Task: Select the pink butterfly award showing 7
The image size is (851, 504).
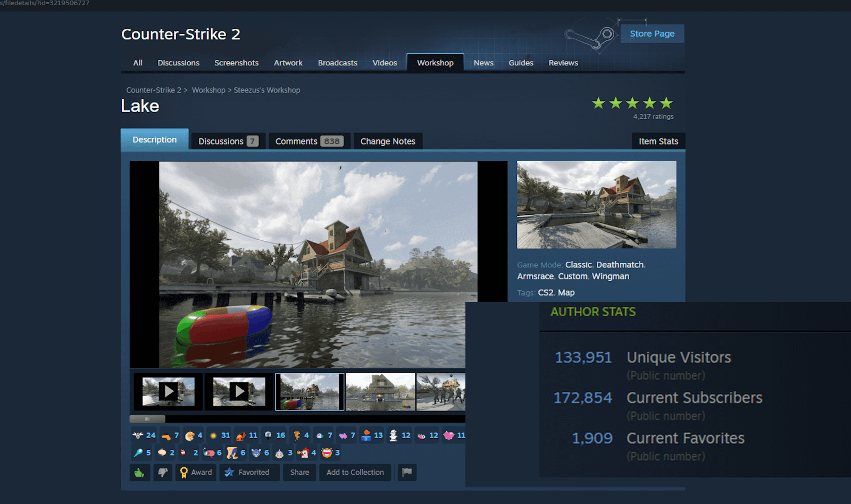Action: (347, 435)
